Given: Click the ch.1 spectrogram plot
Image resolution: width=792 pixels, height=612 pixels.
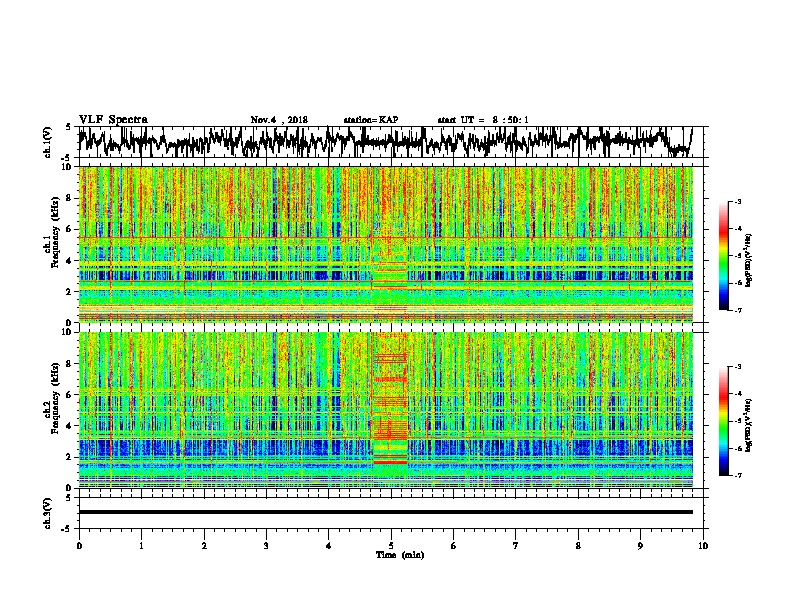Looking at the screenshot, I should click(386, 244).
